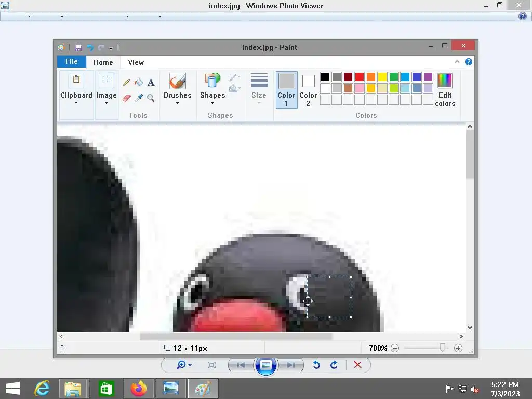Viewport: 532px width, 399px height.
Task: Click the Paint vertical scrollbar thumb
Action: (x=470, y=154)
